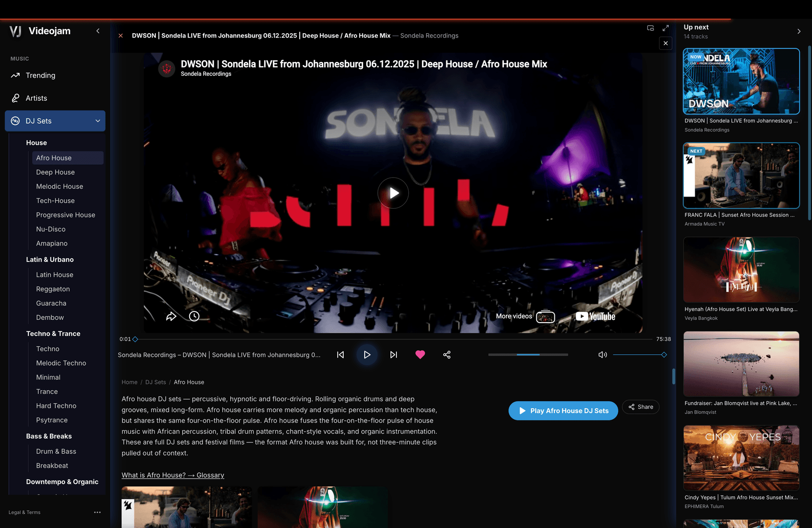Viewport: 812px width, 528px height.
Task: Collapse the sidebar with the chevron
Action: tap(98, 31)
